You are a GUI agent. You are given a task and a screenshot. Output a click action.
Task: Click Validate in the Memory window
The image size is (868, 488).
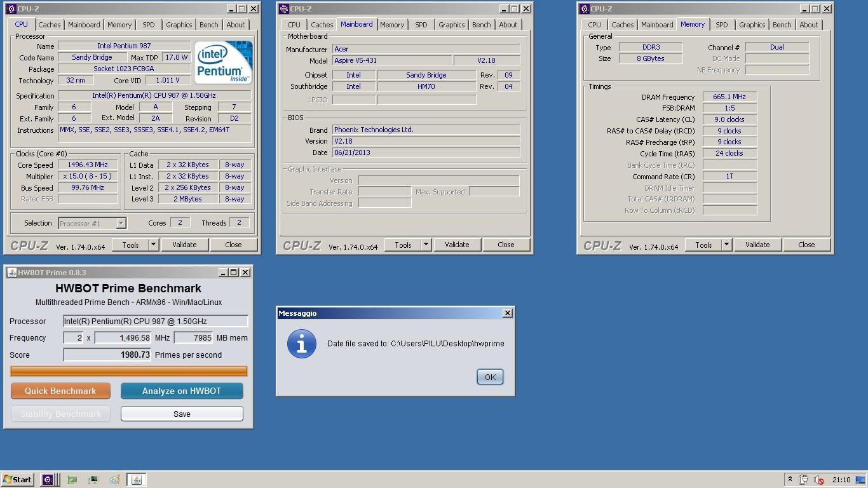757,245
